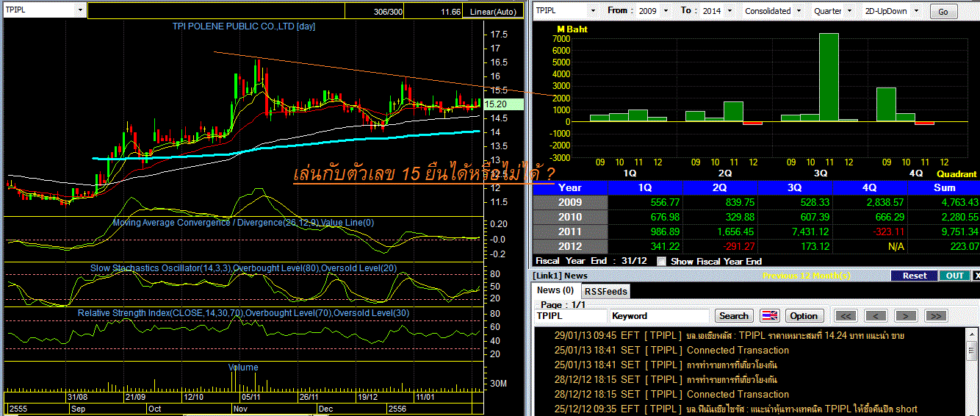Jump to last news page (>>)

[935, 315]
